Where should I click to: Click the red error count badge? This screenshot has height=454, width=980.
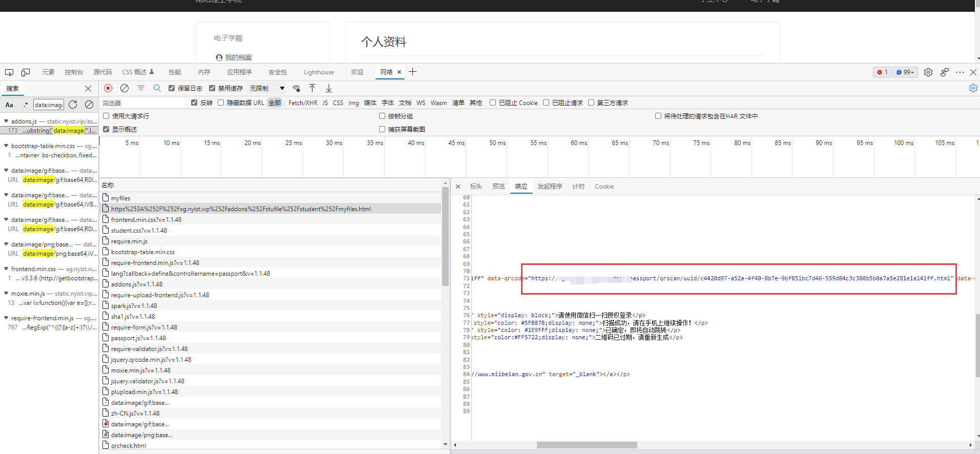pos(882,72)
